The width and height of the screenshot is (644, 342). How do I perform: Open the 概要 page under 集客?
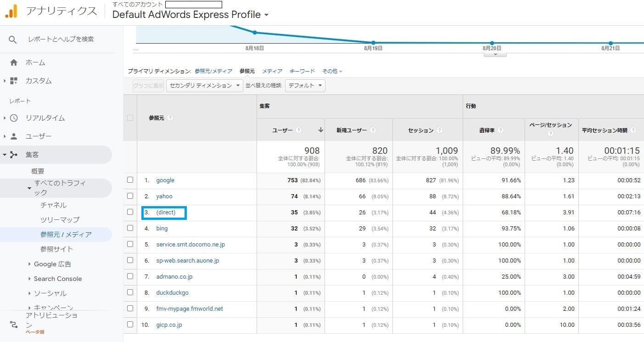point(38,171)
